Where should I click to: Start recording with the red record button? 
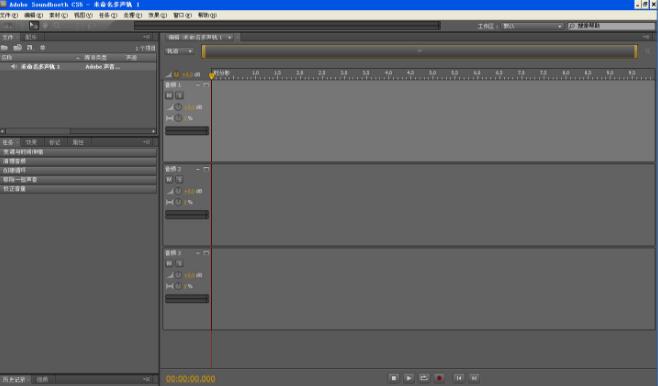click(x=439, y=378)
